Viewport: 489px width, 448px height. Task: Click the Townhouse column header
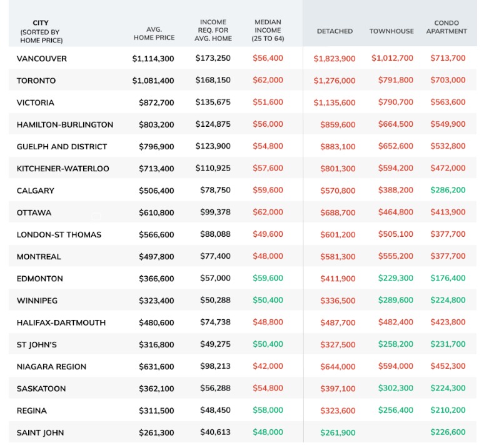(391, 31)
